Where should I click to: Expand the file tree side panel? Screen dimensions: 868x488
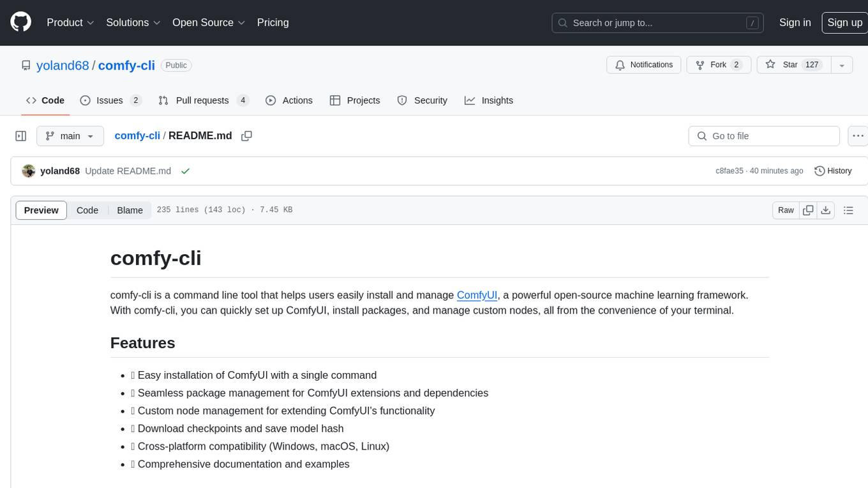pos(21,136)
